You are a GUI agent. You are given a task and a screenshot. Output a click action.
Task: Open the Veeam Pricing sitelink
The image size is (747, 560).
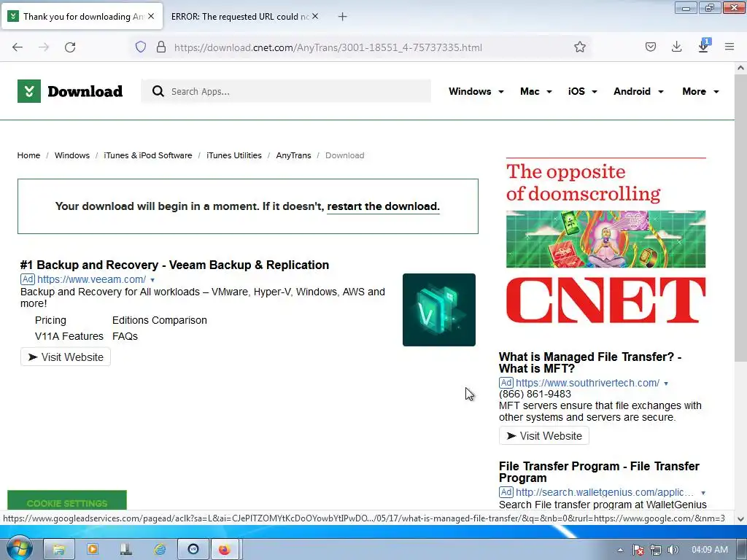50,321
